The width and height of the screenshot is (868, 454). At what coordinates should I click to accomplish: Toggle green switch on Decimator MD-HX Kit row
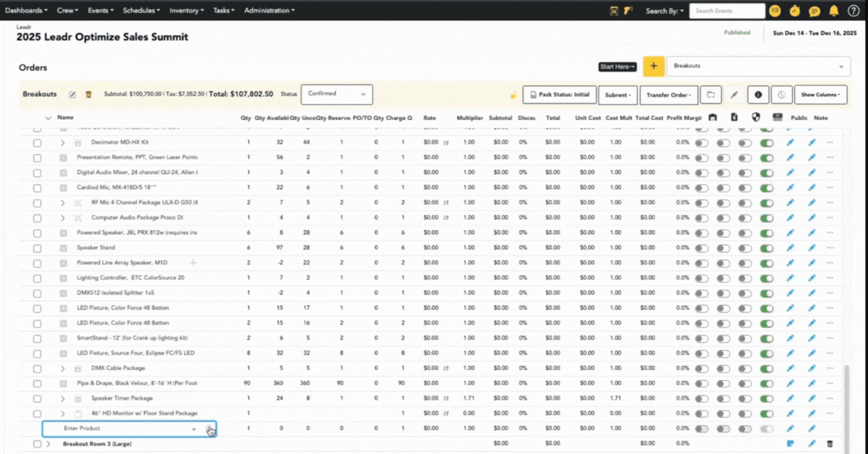point(766,143)
